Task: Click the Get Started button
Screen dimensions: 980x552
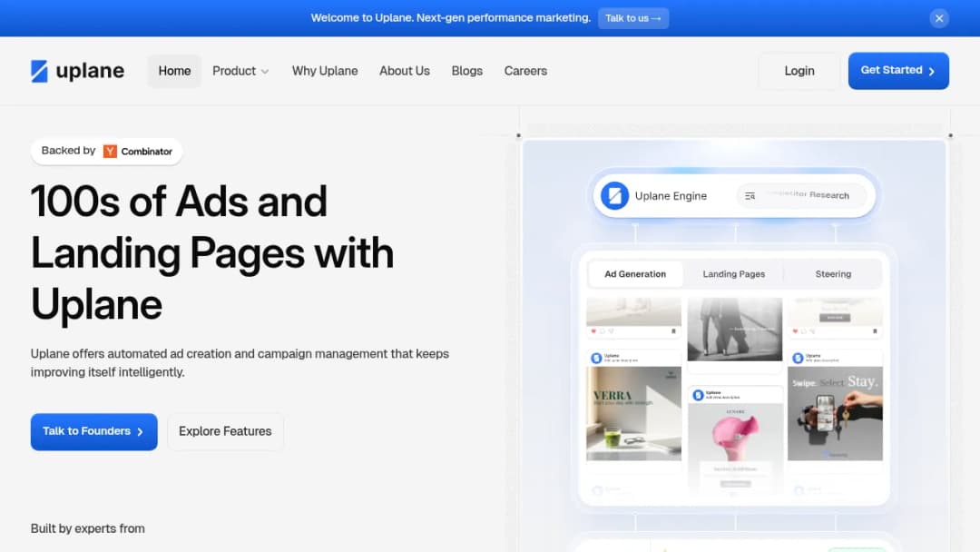Action: (x=898, y=71)
